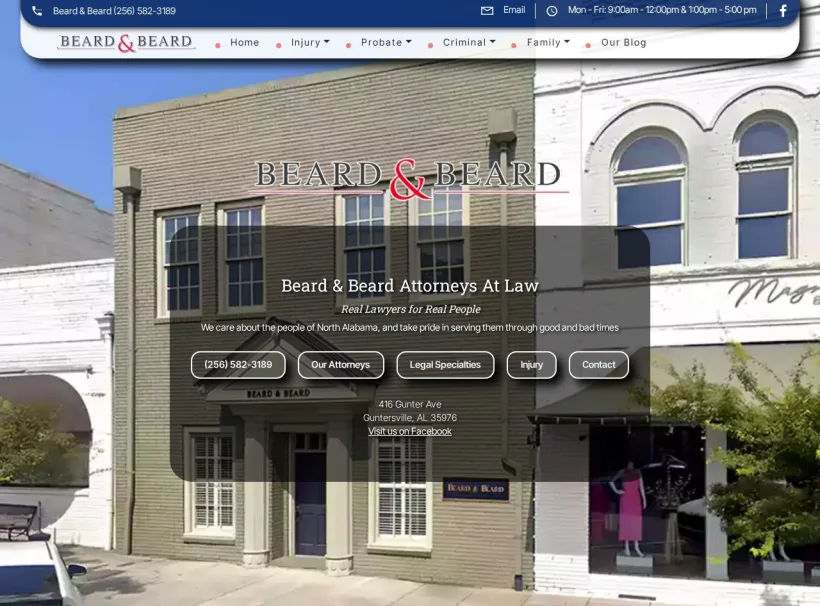
Task: Expand the Probate dropdown menu
Action: click(x=386, y=42)
